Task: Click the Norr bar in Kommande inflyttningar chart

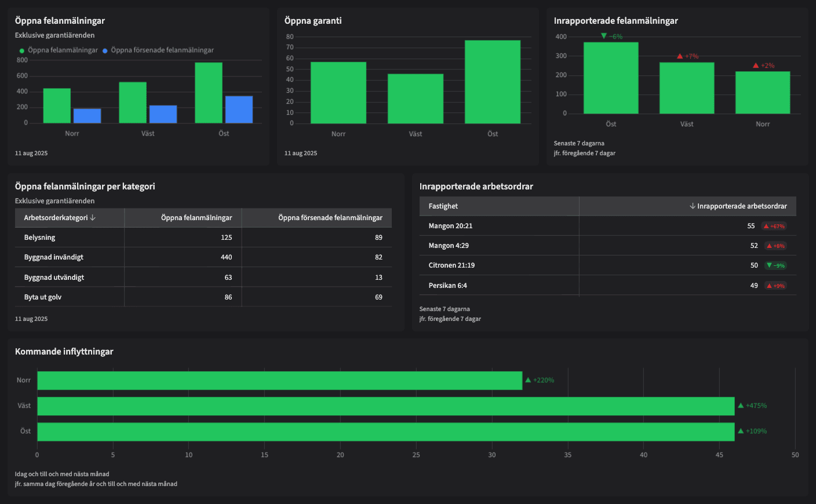Action: tap(278, 380)
